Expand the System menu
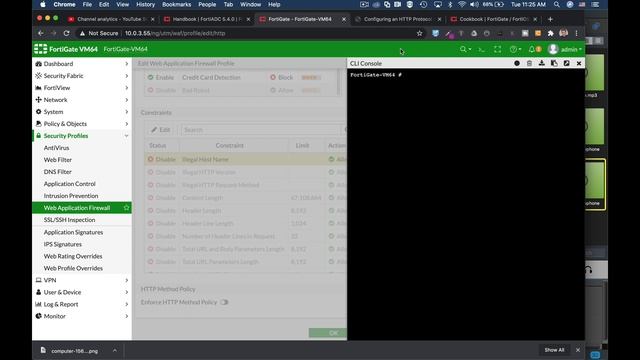 click(82, 112)
